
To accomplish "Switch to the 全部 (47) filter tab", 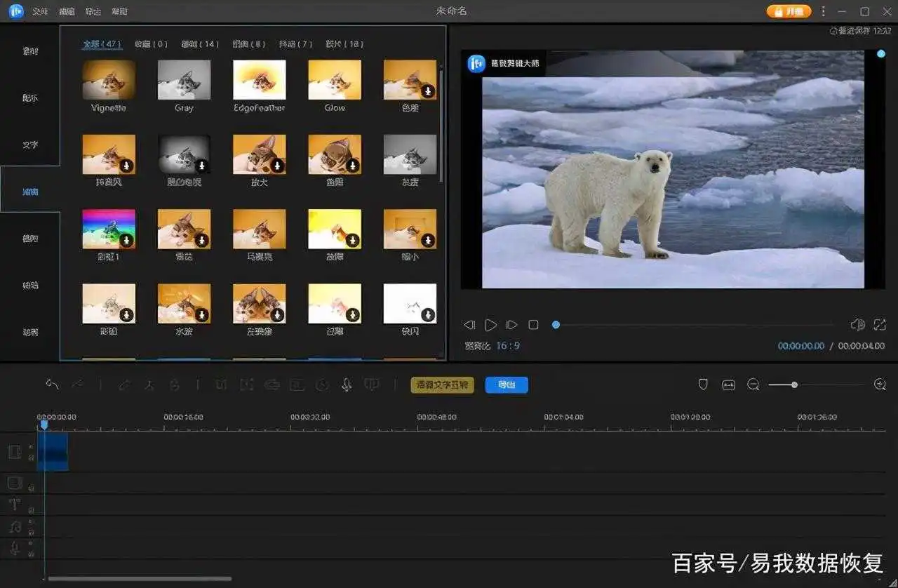I will click(103, 44).
